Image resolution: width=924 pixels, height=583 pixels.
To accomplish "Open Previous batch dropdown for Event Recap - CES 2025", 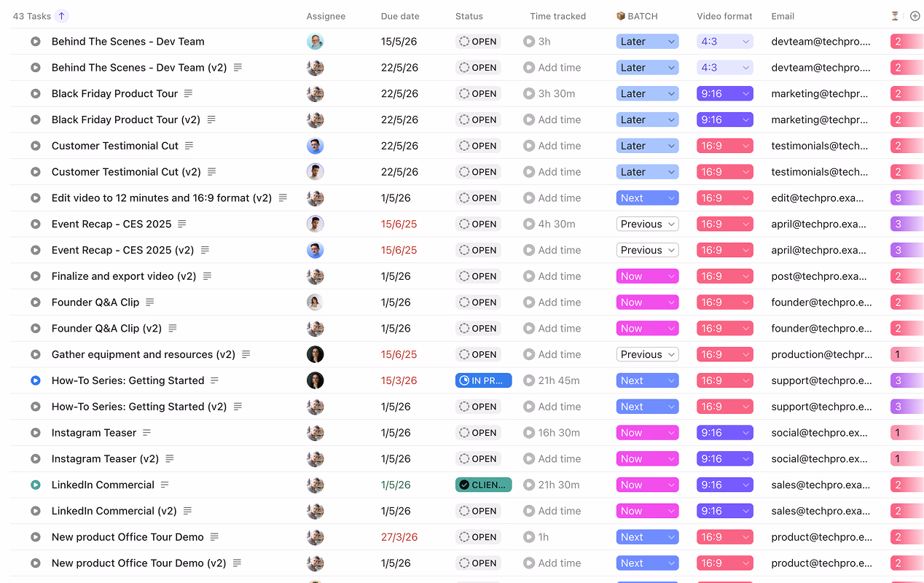I will point(647,224).
